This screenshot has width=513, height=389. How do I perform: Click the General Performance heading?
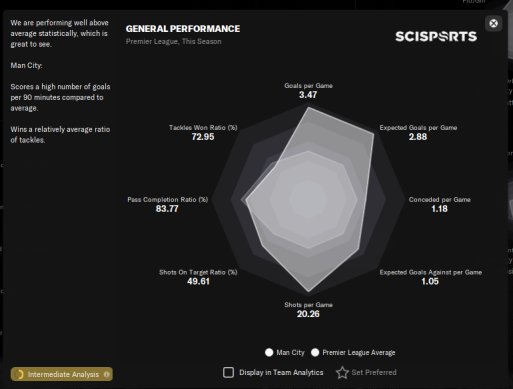[x=183, y=29]
